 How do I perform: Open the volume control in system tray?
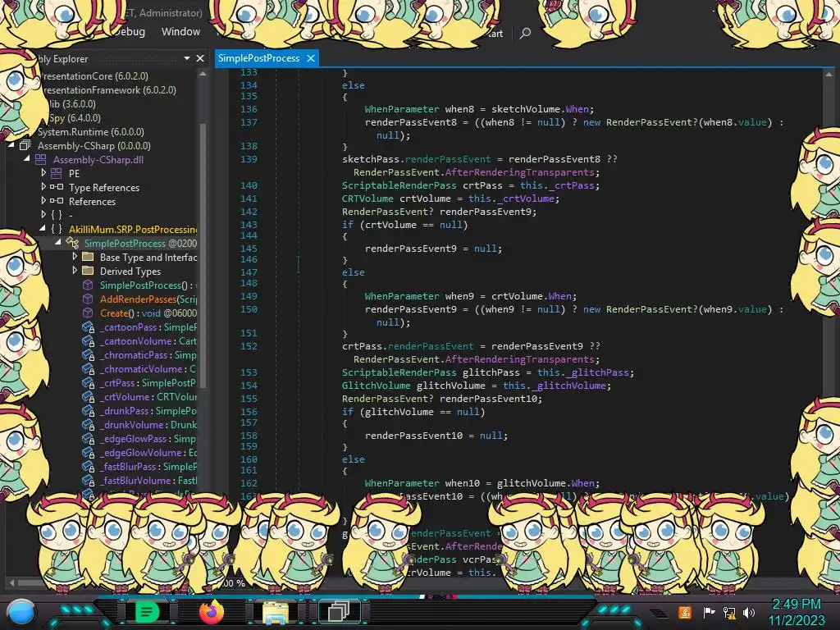[749, 612]
